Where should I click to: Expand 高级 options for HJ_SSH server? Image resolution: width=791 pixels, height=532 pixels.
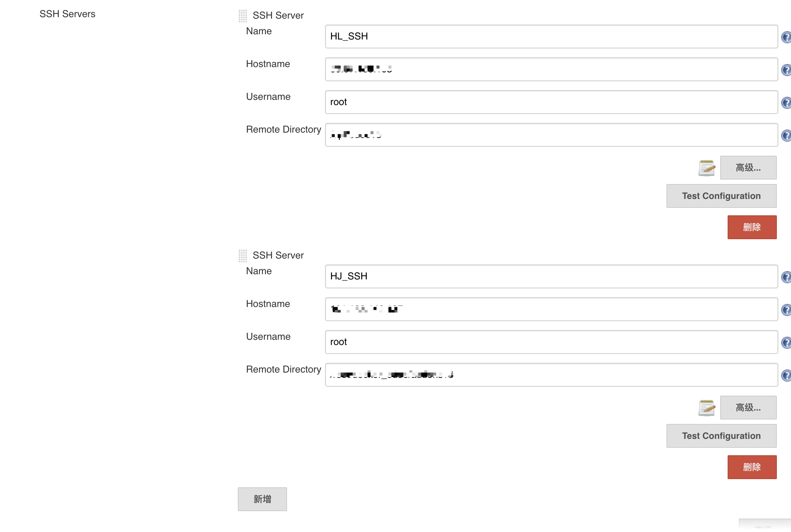click(x=748, y=408)
